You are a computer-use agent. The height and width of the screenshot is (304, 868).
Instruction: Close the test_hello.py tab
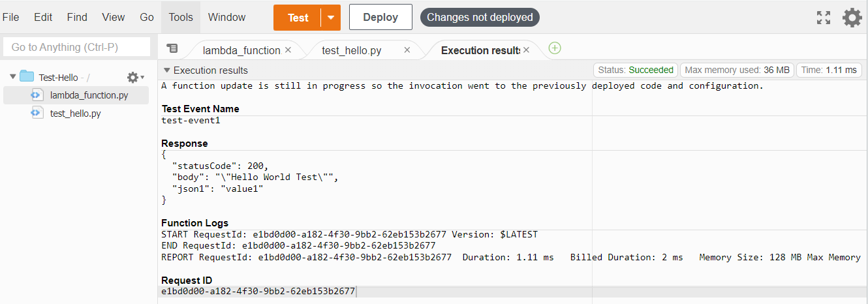[x=407, y=50]
